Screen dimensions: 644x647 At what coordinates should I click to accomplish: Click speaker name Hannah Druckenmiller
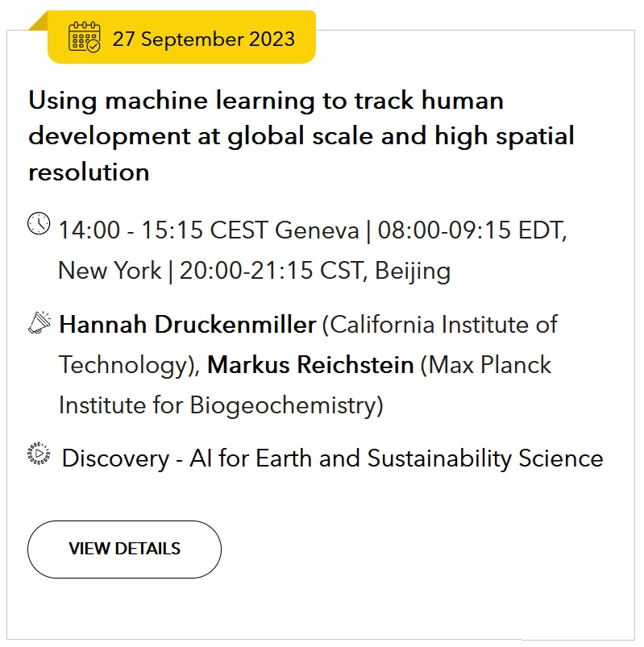point(188,325)
